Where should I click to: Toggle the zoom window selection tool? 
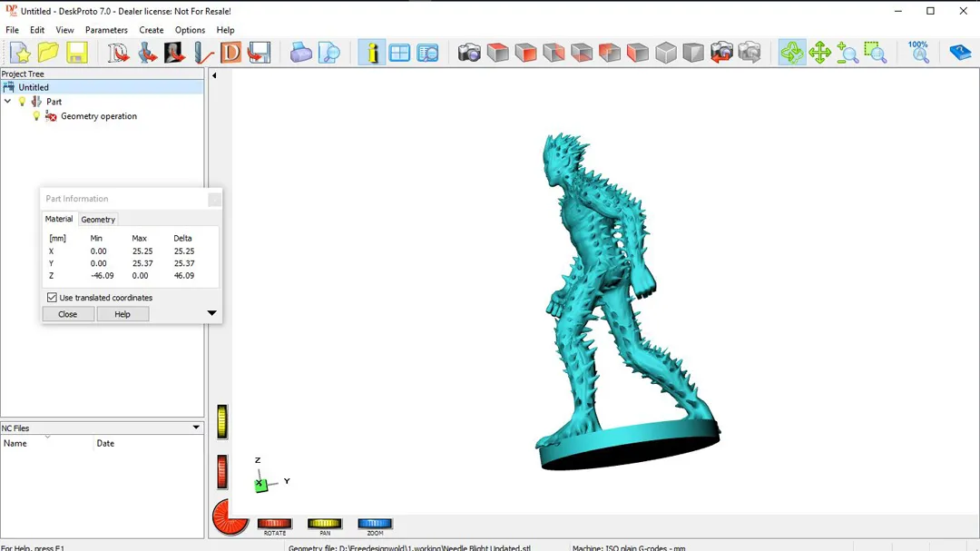[876, 54]
